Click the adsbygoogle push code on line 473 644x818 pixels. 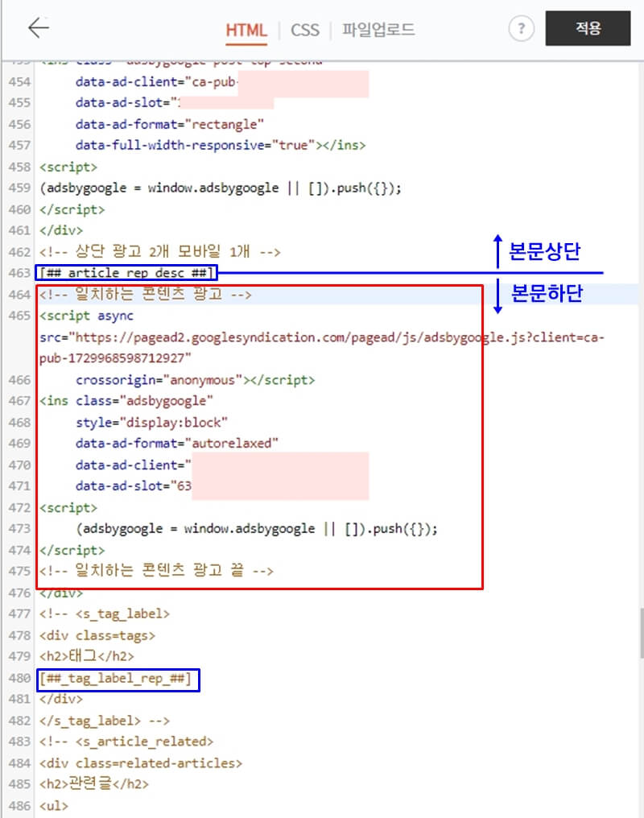pyautogui.click(x=257, y=529)
